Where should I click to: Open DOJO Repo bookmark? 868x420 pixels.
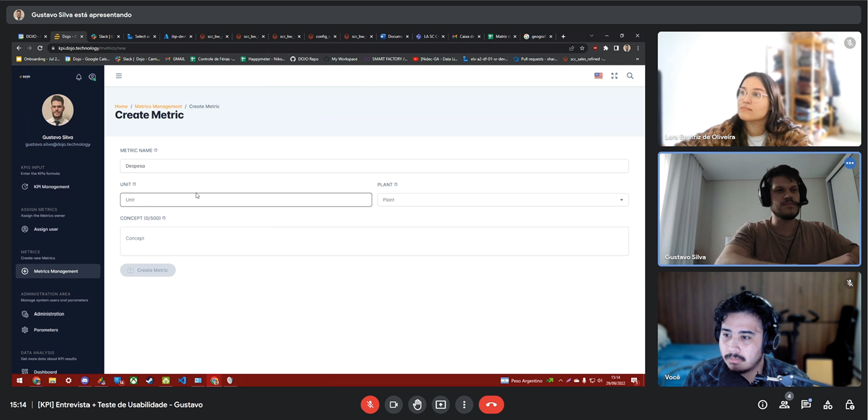click(304, 59)
